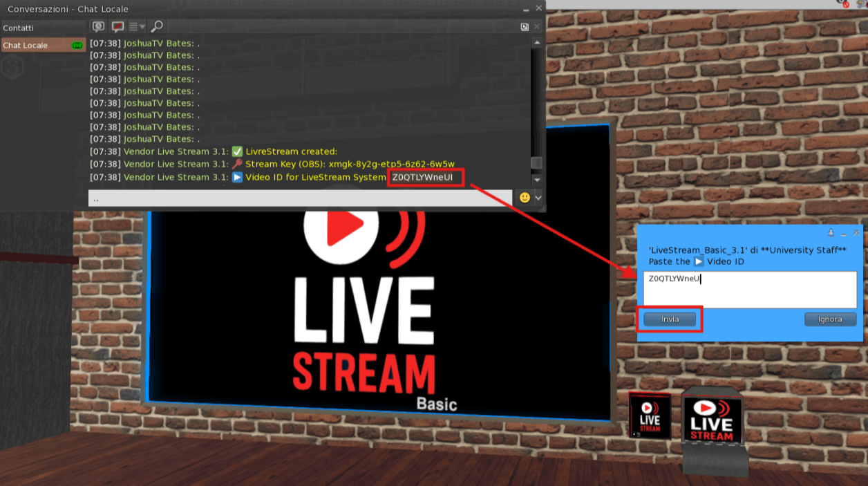Close the LiveStream_Basic dialog

856,233
